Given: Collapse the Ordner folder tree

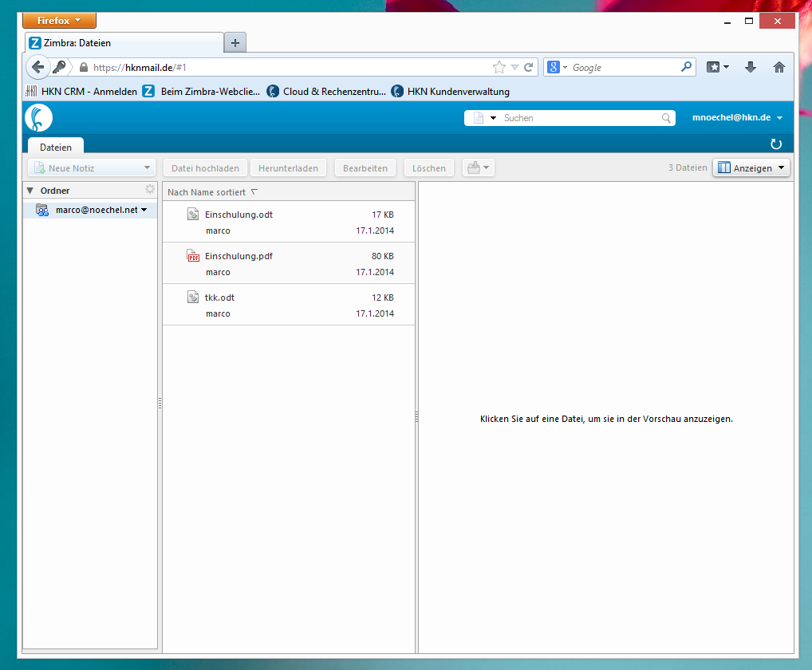Looking at the screenshot, I should (x=30, y=191).
